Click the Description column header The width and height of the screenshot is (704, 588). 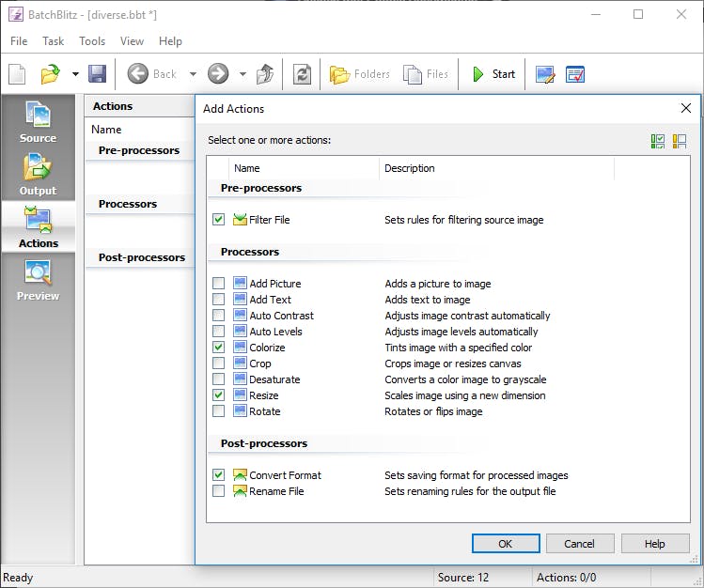[496, 168]
